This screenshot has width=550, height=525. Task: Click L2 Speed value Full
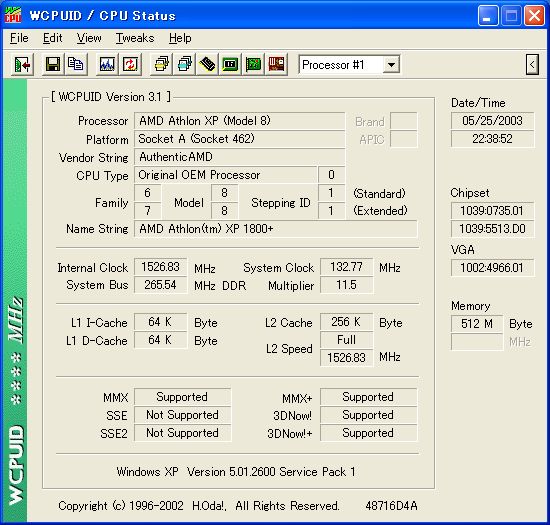(347, 340)
